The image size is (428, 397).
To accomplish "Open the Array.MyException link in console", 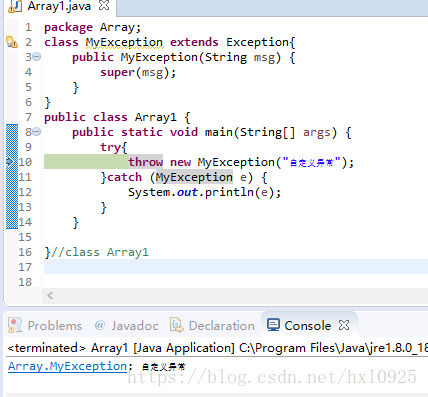I will [68, 366].
